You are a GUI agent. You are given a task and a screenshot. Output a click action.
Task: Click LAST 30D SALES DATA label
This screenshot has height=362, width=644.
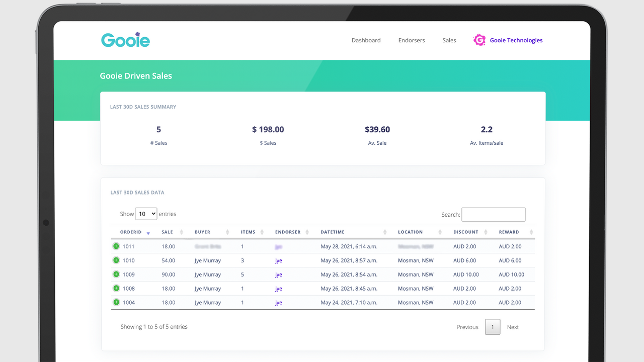(137, 193)
